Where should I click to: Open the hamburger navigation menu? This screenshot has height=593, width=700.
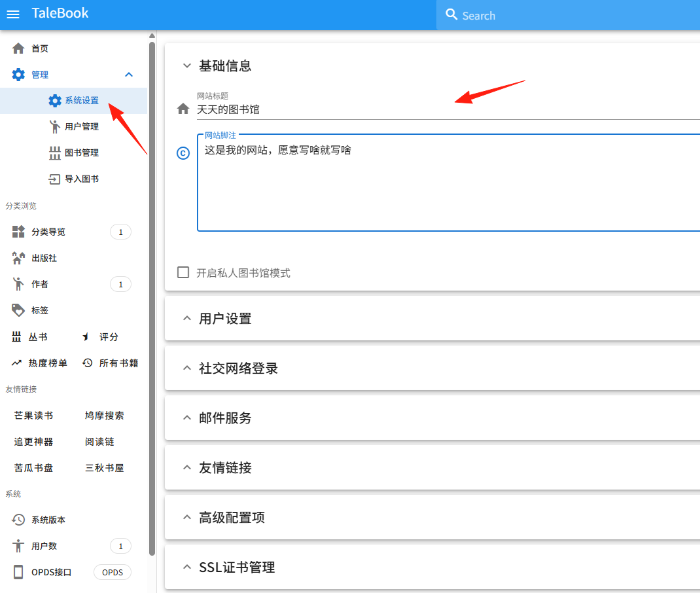point(13,14)
